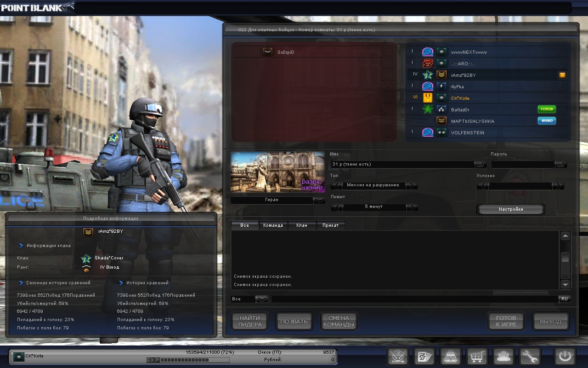Expand the Все chat channel dropdown
Image resolution: width=588 pixels, height=368 pixels.
261,299
